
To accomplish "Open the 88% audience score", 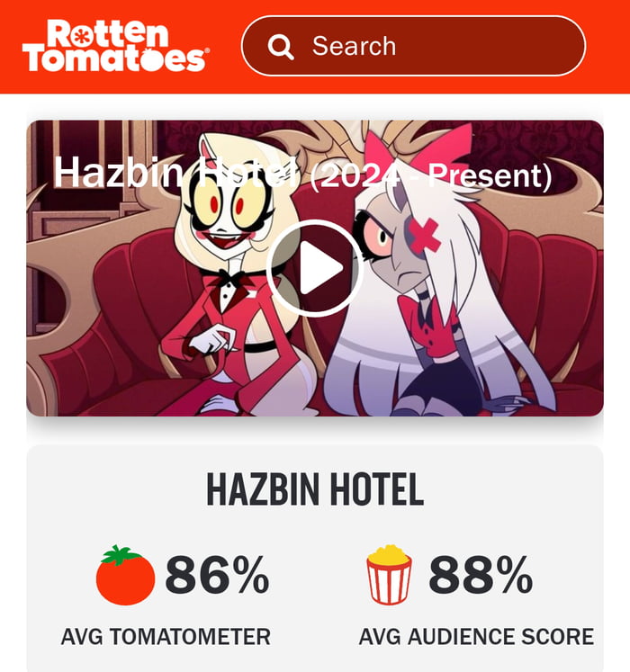I will (481, 574).
